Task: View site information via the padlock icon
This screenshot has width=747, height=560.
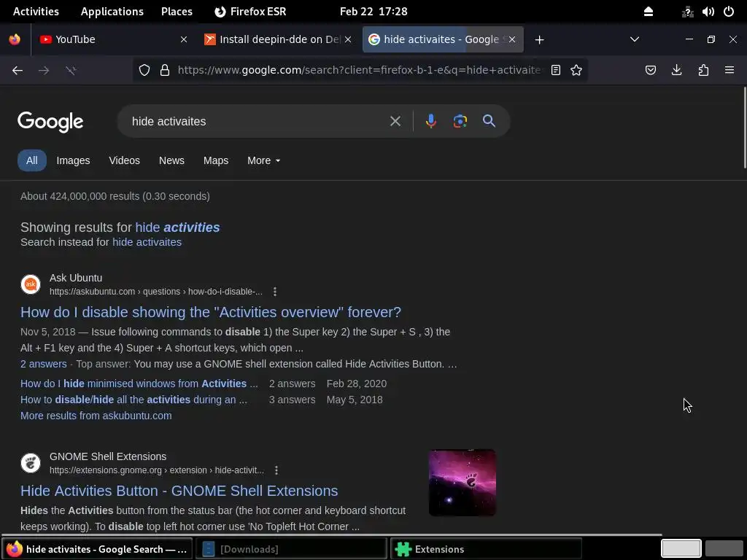Action: (165, 71)
